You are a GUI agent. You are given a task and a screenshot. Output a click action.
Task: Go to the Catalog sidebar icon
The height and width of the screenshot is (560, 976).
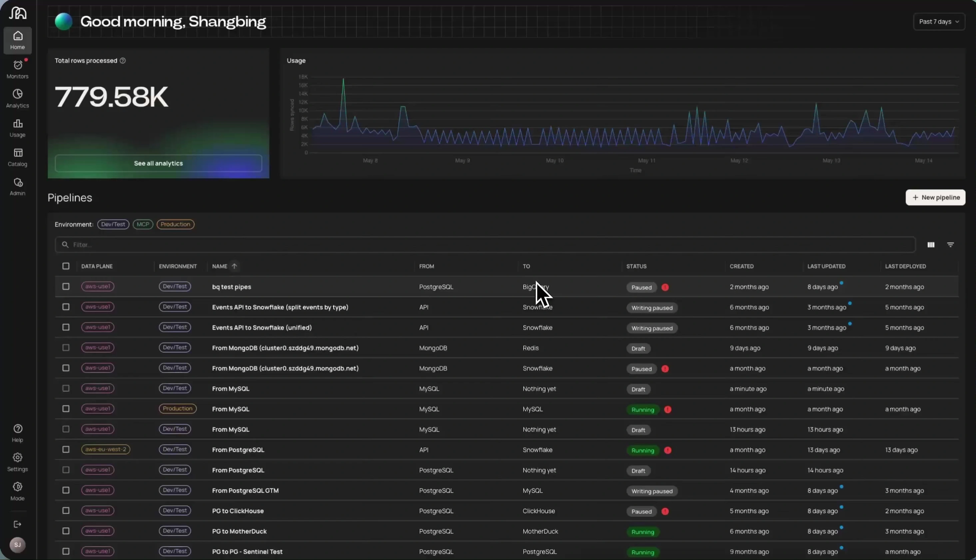point(18,157)
